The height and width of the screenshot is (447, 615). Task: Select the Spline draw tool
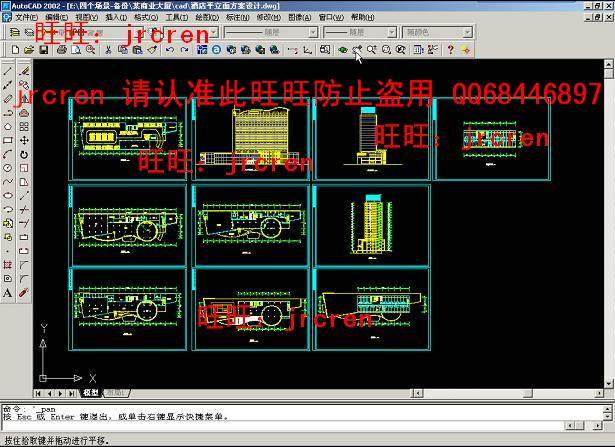pos(7,182)
